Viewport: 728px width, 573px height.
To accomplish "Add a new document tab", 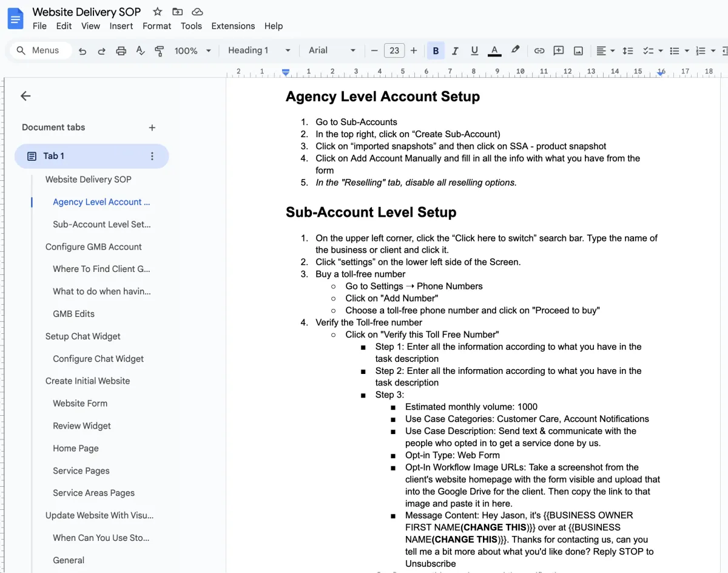I will (152, 127).
